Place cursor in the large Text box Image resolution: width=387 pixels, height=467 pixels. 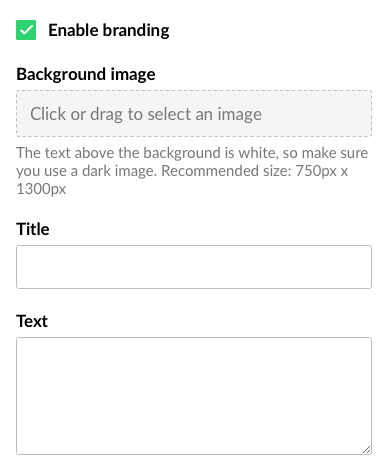point(194,396)
